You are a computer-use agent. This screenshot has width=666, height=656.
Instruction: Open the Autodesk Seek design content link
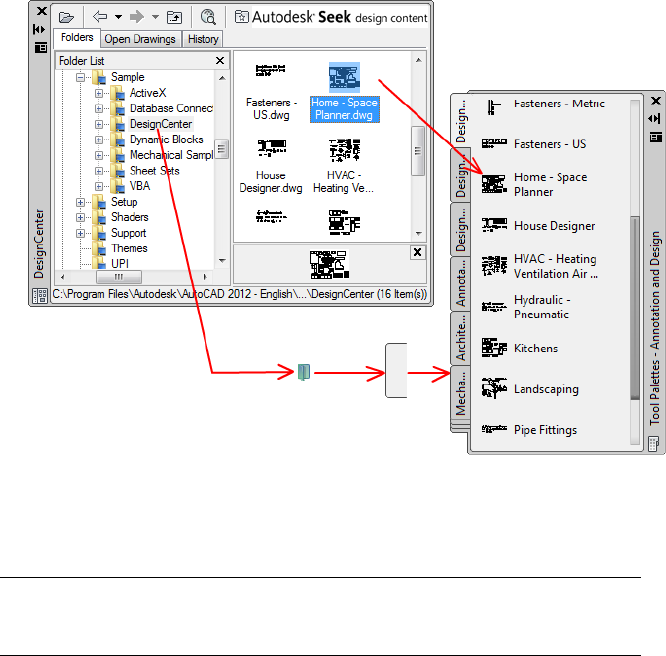(x=331, y=17)
